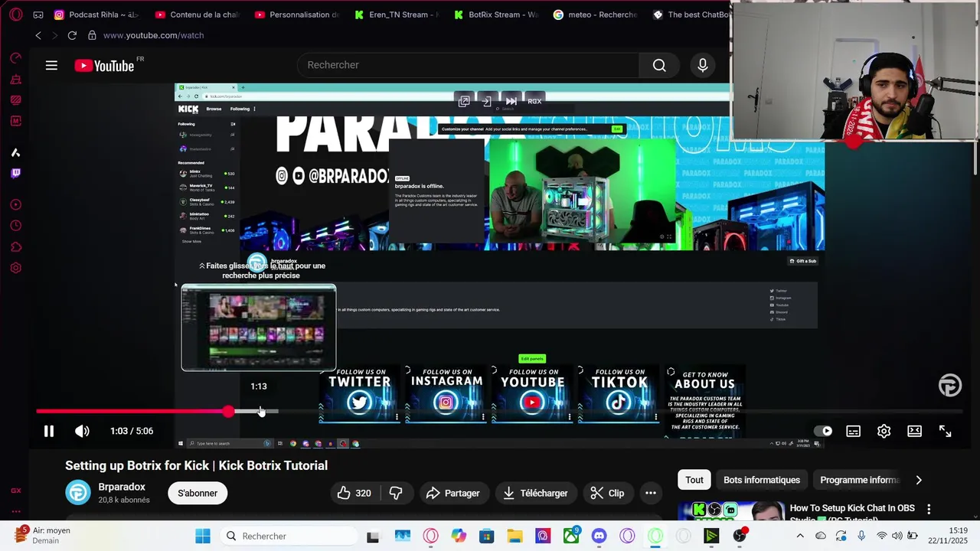Image resolution: width=980 pixels, height=551 pixels.
Task: Switch to BotRix Stream tab
Action: (496, 15)
